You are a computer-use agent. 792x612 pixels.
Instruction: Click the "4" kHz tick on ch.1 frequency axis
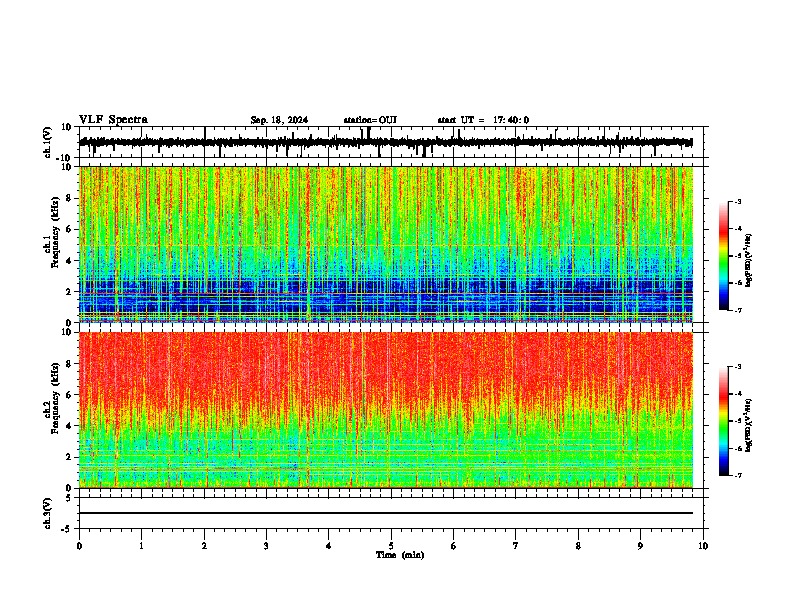[70, 261]
